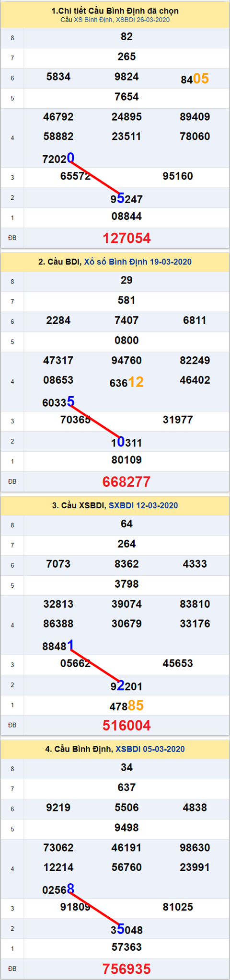Open the Xổ số Bình Định 19-03-2020 link
This screenshot has width=230, height=980.
[138, 262]
